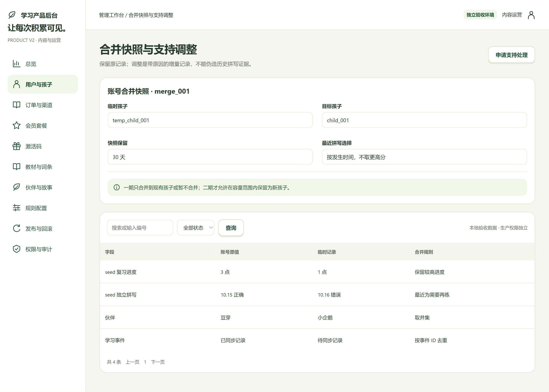
Task: Select page 1 in pagination
Action: point(145,362)
